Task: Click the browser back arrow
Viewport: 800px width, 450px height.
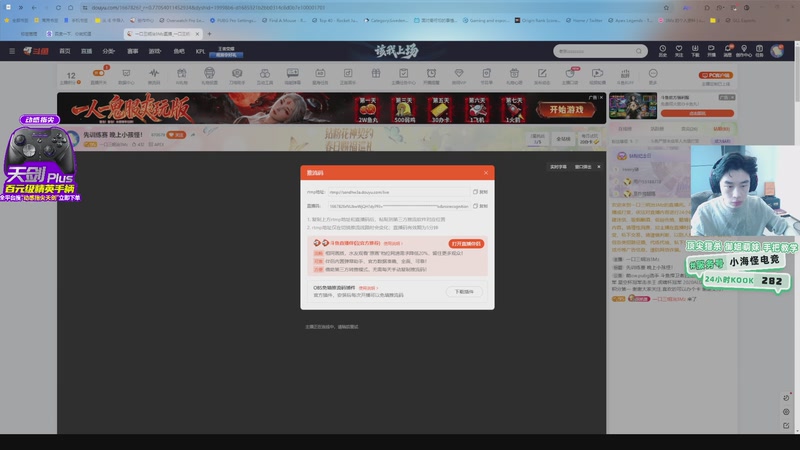Action: [x=34, y=8]
